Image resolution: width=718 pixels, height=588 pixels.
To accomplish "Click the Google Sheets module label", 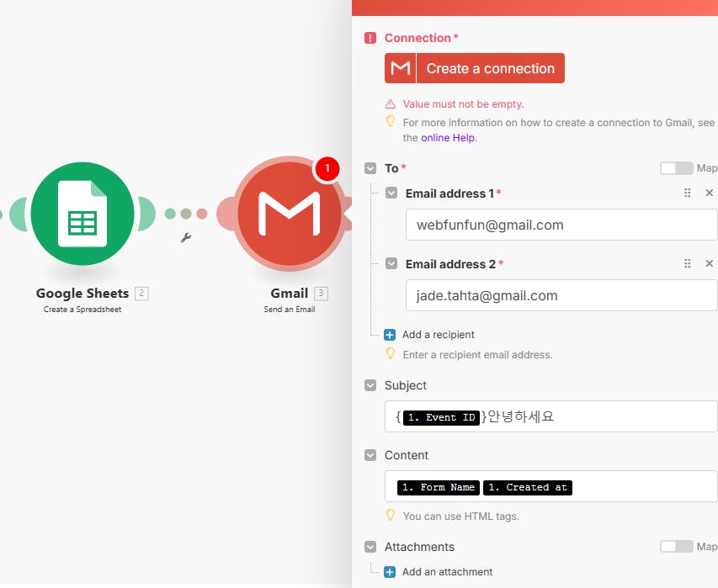I will (x=82, y=294).
